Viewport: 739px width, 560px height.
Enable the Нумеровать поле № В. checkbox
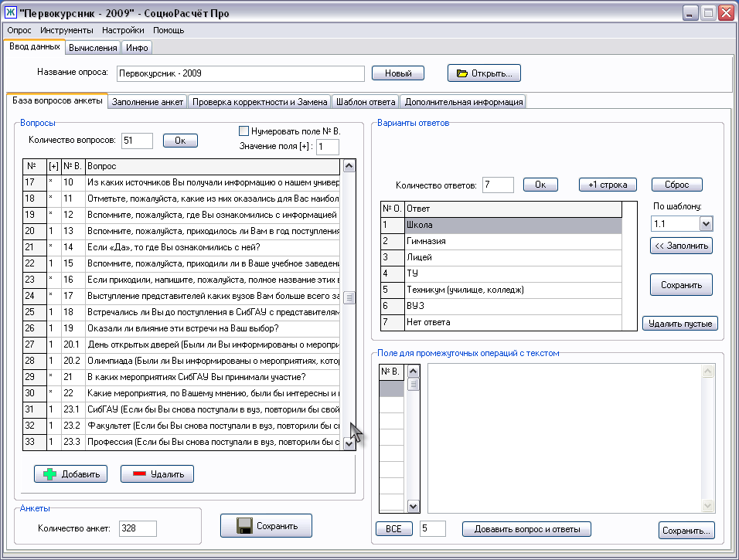click(244, 131)
